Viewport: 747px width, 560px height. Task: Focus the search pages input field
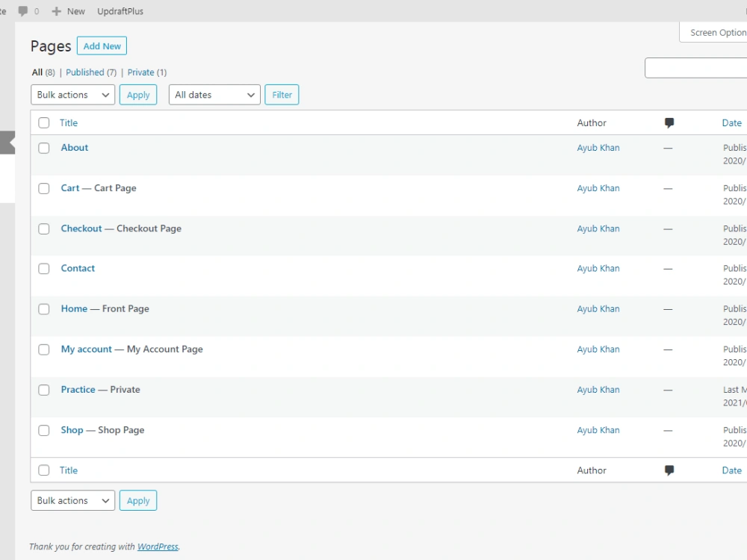695,68
